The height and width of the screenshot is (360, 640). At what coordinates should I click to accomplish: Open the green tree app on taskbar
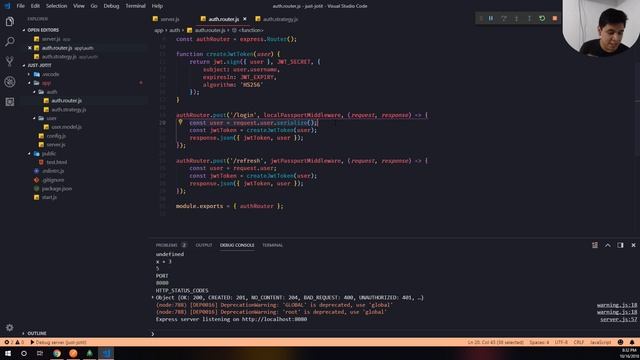(x=89, y=353)
